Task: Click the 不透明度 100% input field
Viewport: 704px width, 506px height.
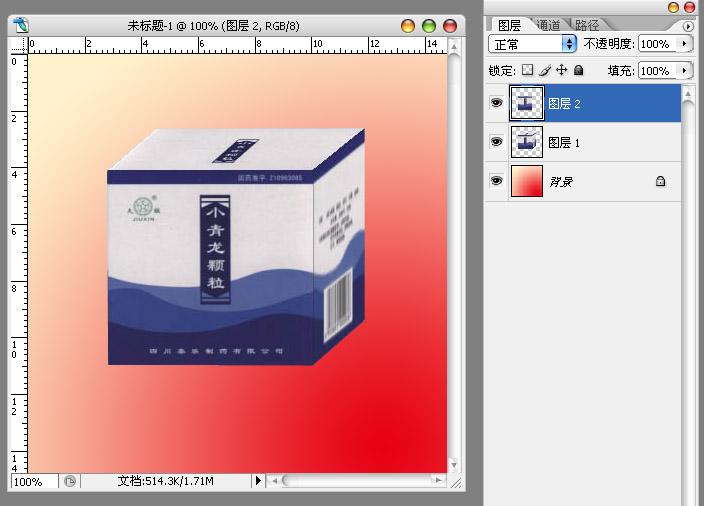Action: tap(659, 44)
